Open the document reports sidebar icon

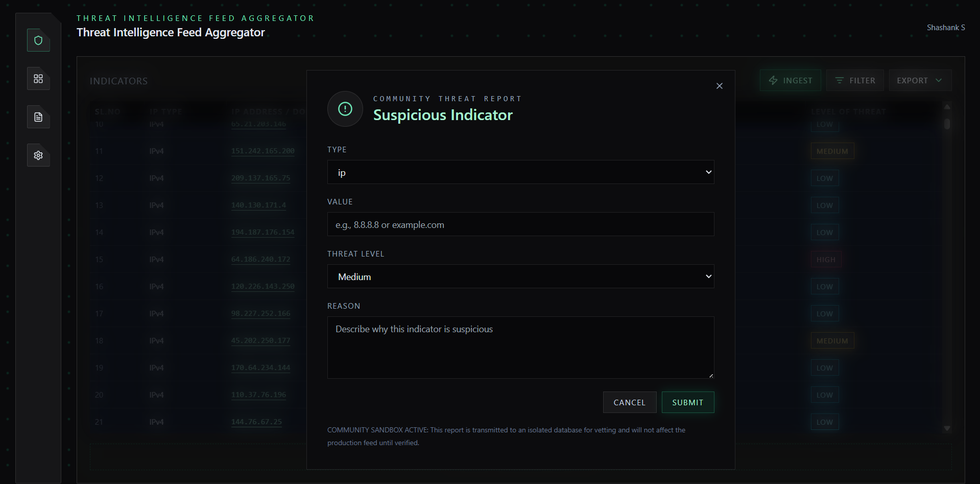38,117
